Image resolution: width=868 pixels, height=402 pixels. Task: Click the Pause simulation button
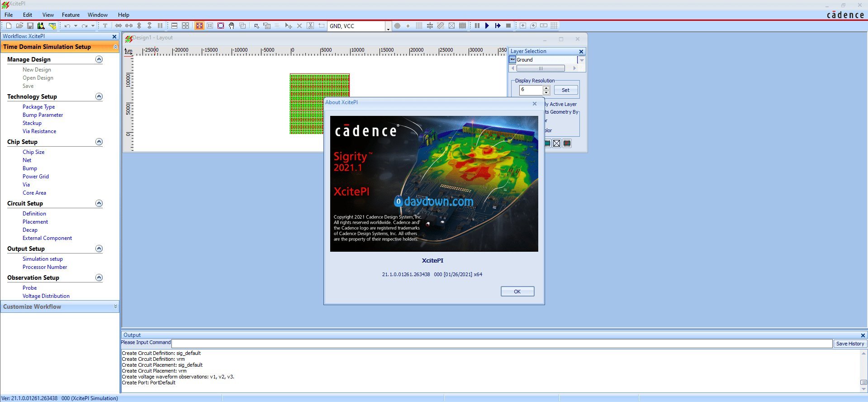[477, 26]
